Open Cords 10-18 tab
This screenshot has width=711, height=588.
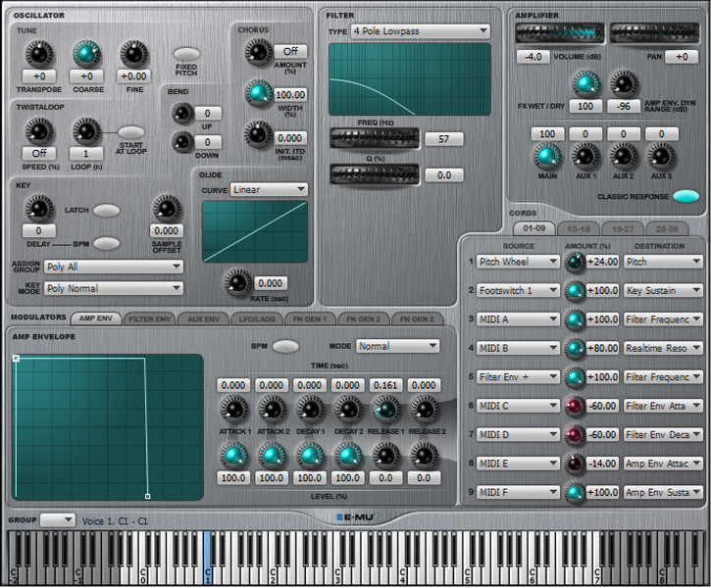(579, 229)
